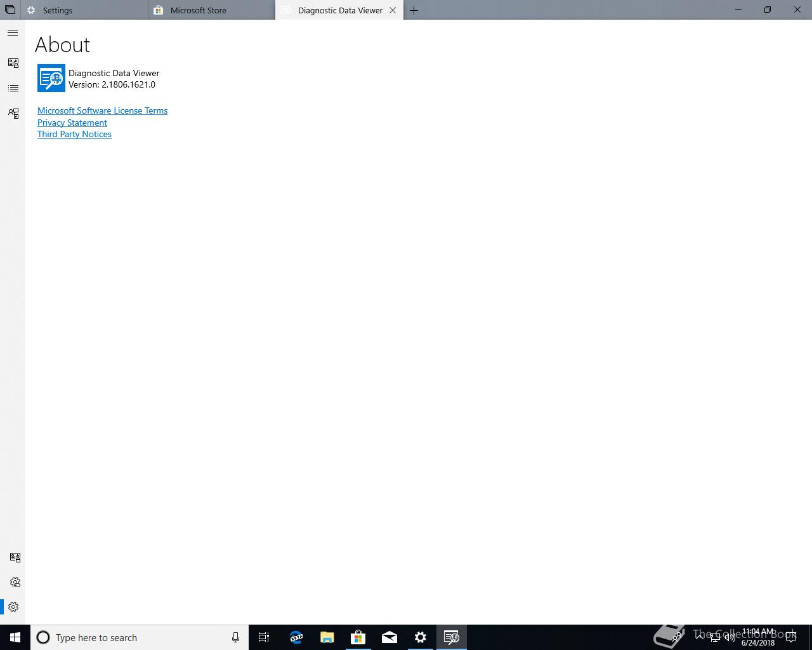Restore down the window

[x=768, y=10]
